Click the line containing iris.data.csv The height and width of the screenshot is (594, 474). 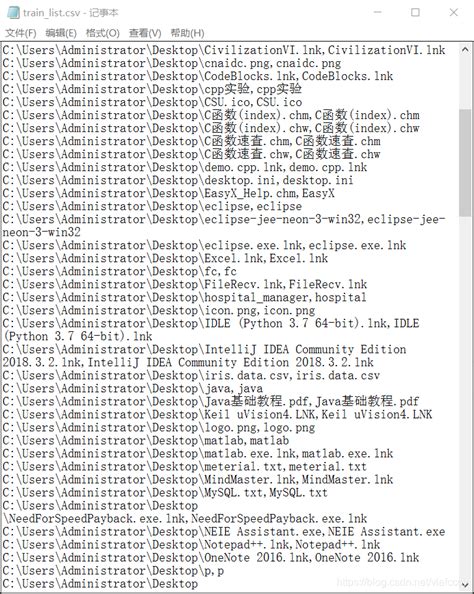191,375
